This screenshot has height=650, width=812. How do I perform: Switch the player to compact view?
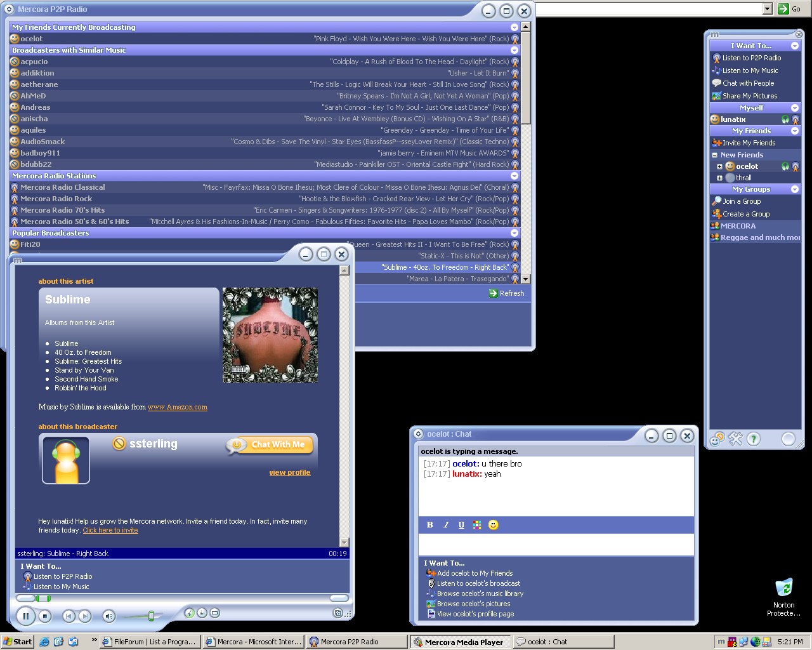[x=215, y=613]
